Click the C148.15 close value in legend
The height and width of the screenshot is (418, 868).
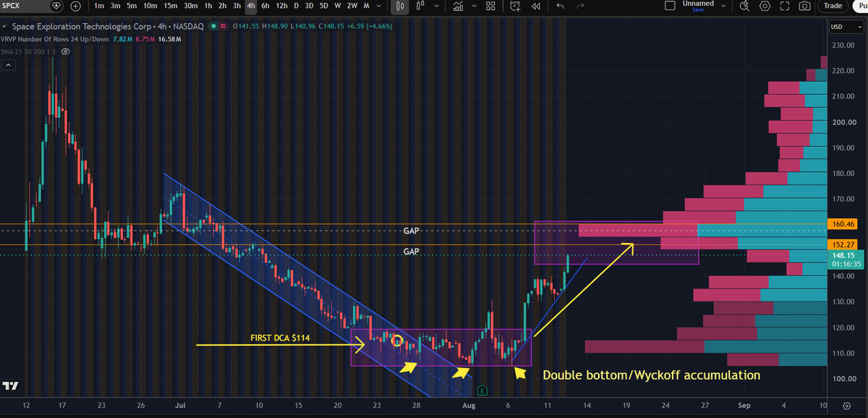[333, 26]
